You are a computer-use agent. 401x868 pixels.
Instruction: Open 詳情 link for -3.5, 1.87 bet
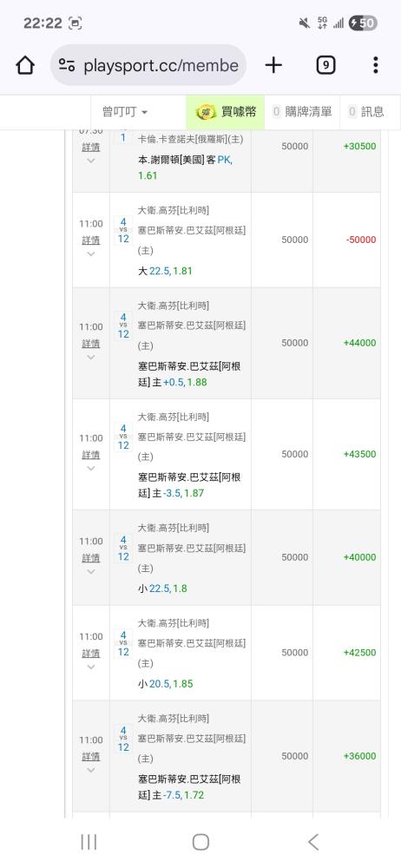click(x=91, y=455)
